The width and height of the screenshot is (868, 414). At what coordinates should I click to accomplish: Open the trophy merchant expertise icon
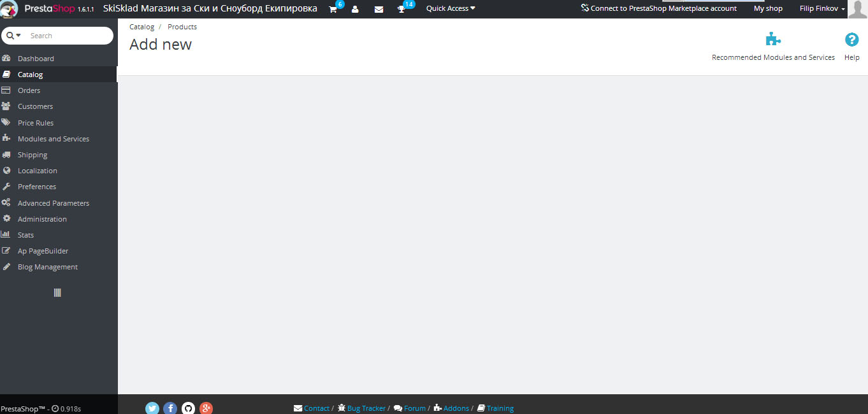[401, 10]
